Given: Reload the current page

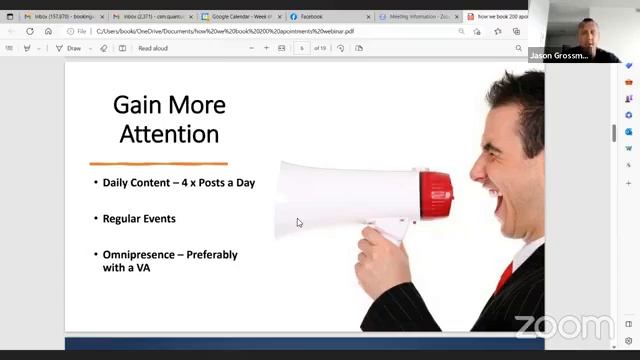Looking at the screenshot, I should point(30,31).
